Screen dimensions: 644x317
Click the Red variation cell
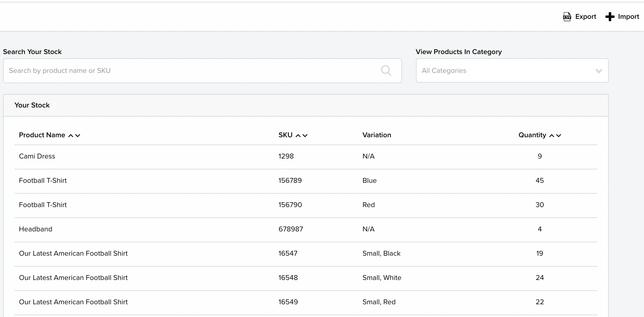[369, 205]
